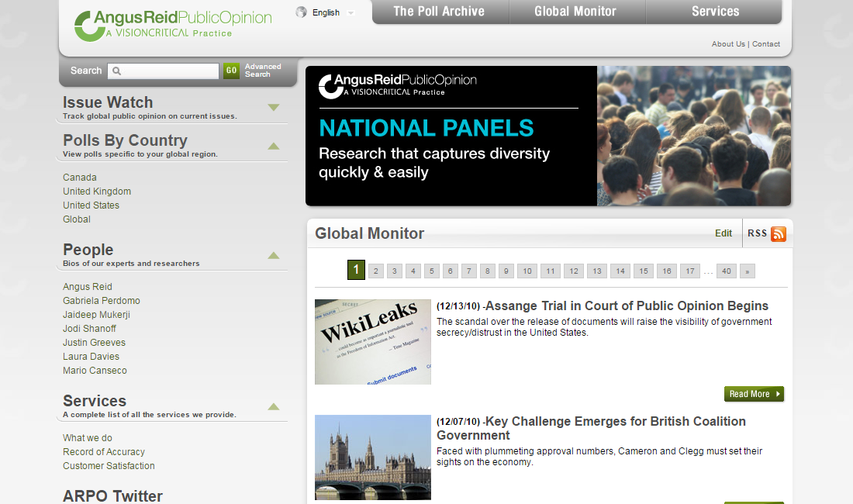
Task: Go to page 10 of results
Action: click(527, 271)
